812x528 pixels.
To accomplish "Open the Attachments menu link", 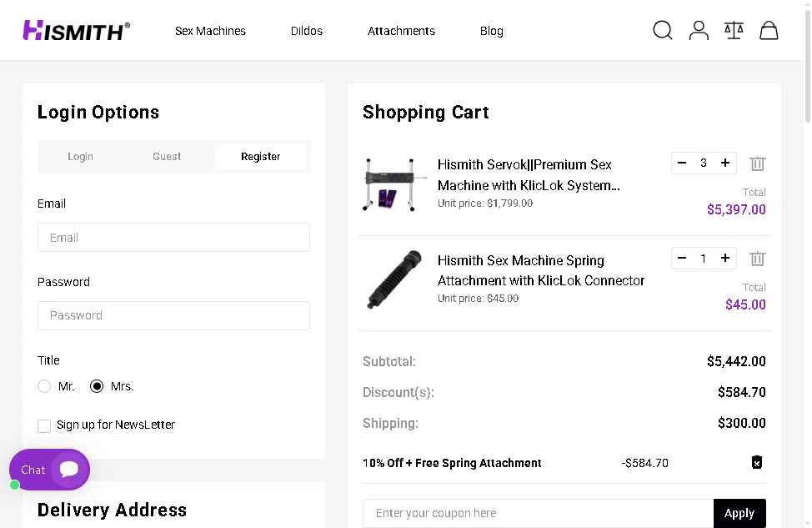I will pos(401,31).
